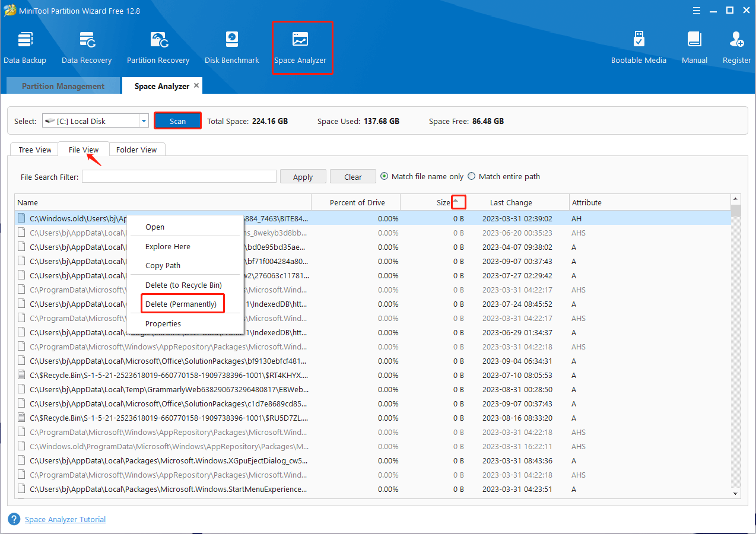Click file icon of $RU5D7ZL Recycle.Bin row
756x534 pixels.
tap(21, 418)
